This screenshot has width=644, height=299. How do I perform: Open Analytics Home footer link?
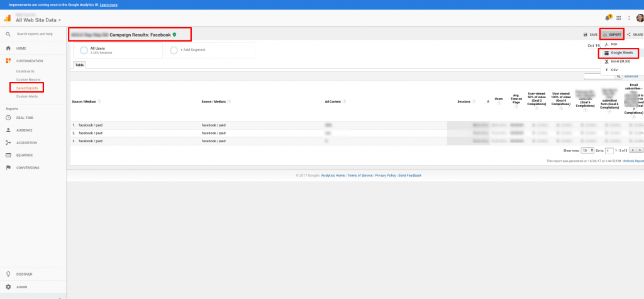pyautogui.click(x=333, y=176)
